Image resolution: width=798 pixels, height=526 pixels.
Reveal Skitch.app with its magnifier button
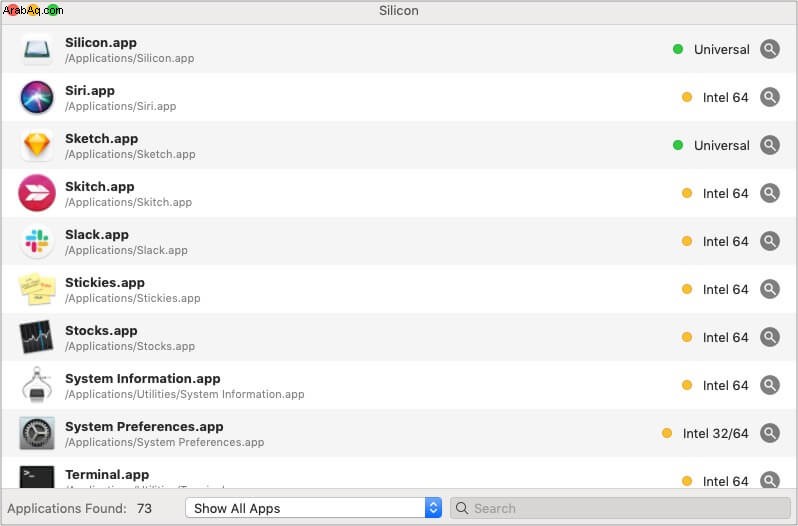tap(770, 193)
